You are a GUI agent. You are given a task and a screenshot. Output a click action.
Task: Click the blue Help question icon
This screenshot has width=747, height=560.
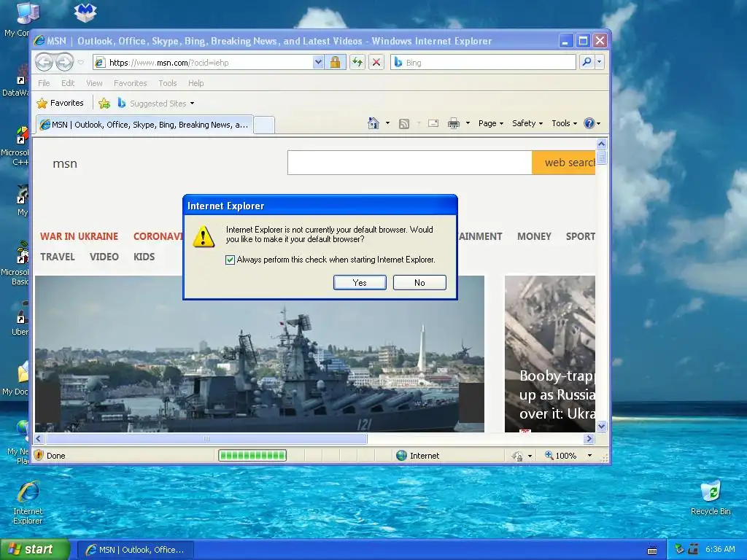click(x=589, y=123)
